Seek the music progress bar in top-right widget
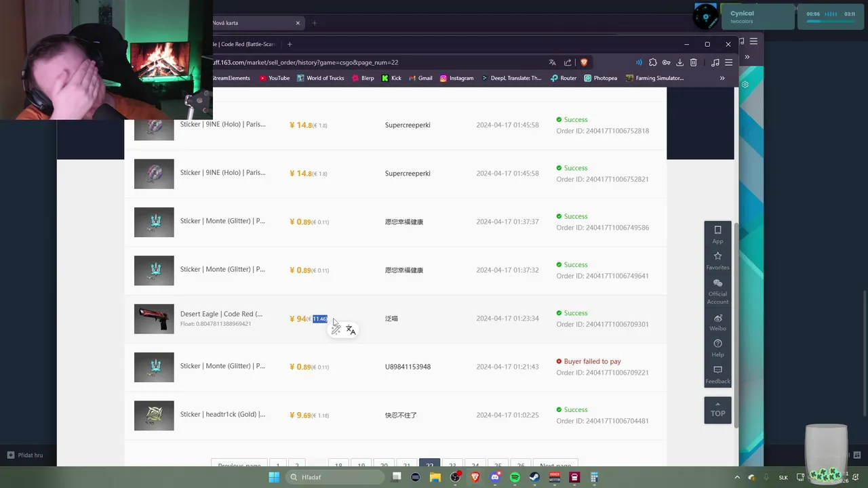 pos(831,21)
